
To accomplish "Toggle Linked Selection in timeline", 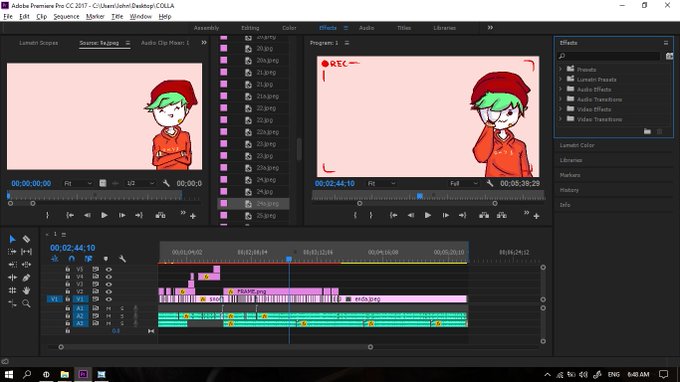I will point(88,259).
